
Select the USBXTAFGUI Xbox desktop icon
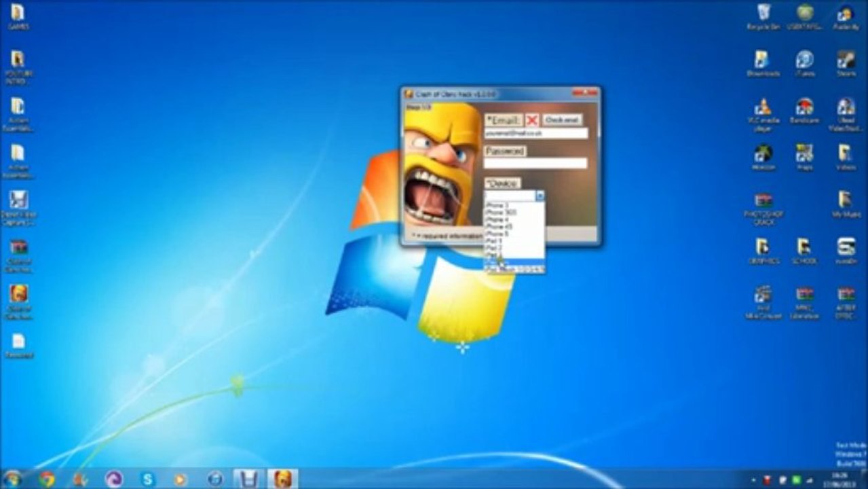pos(805,17)
